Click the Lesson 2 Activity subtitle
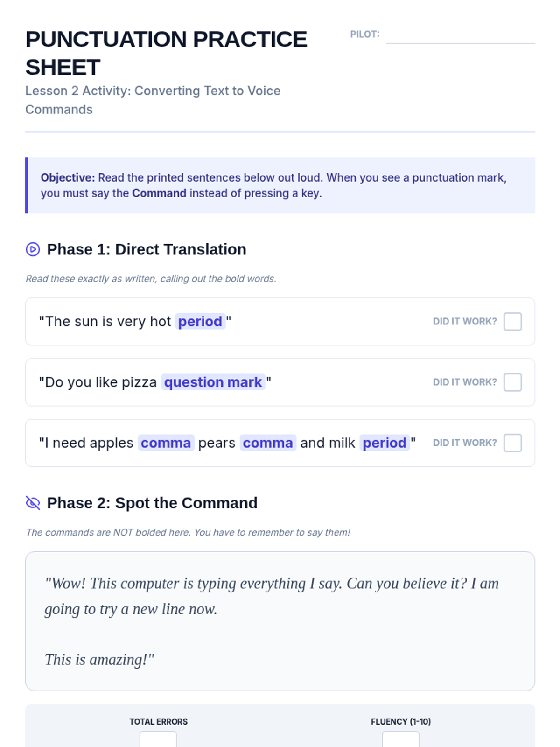This screenshot has width=560, height=747. pyautogui.click(x=153, y=100)
